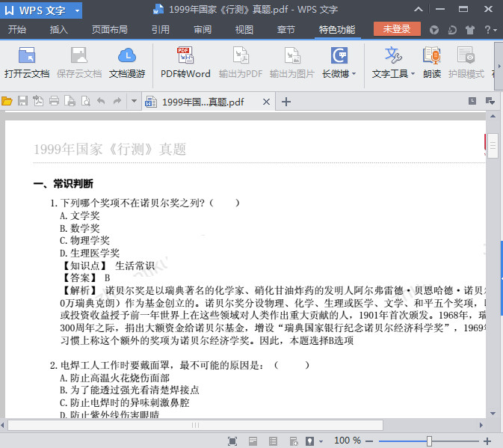Select the 特色功能 ribbon tab
The image size is (503, 448).
click(x=337, y=30)
